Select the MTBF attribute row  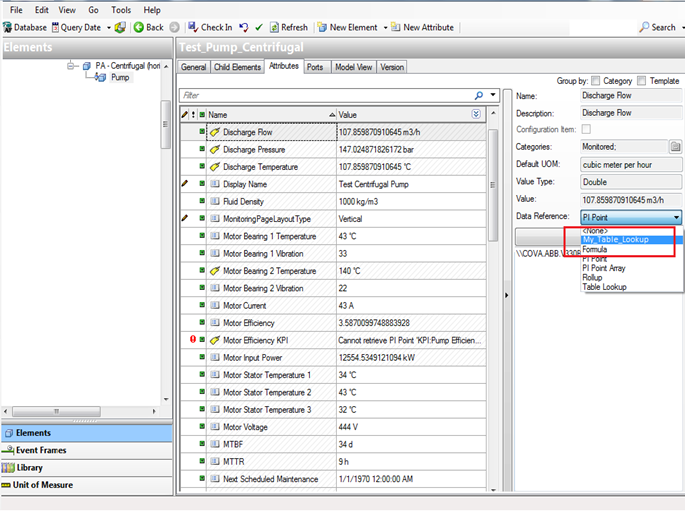(333, 444)
